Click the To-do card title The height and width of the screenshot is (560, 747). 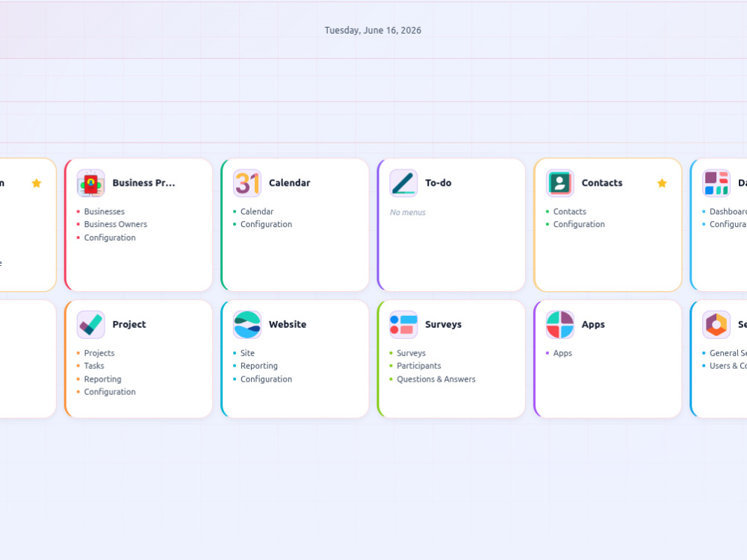[438, 183]
